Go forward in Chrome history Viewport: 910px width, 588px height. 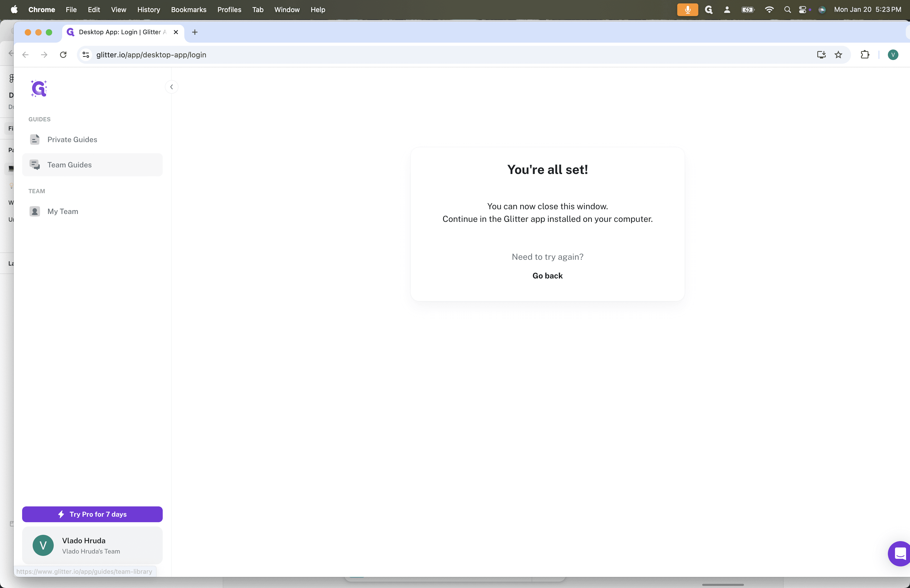pos(44,55)
